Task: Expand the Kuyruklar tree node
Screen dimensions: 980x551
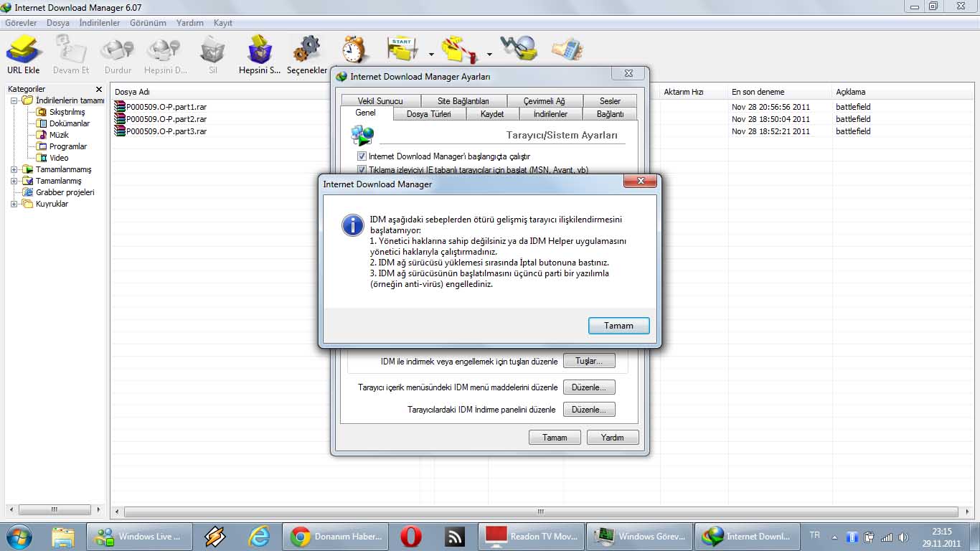Action: (x=14, y=204)
